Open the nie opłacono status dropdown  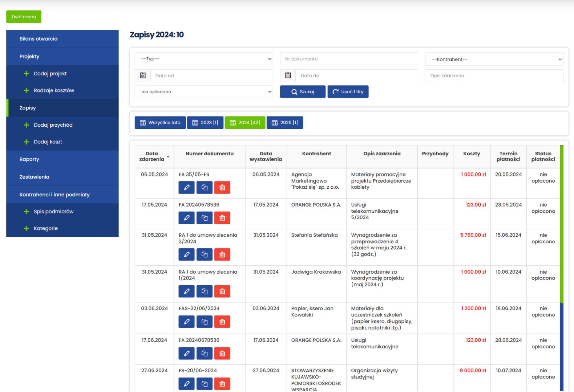[204, 92]
